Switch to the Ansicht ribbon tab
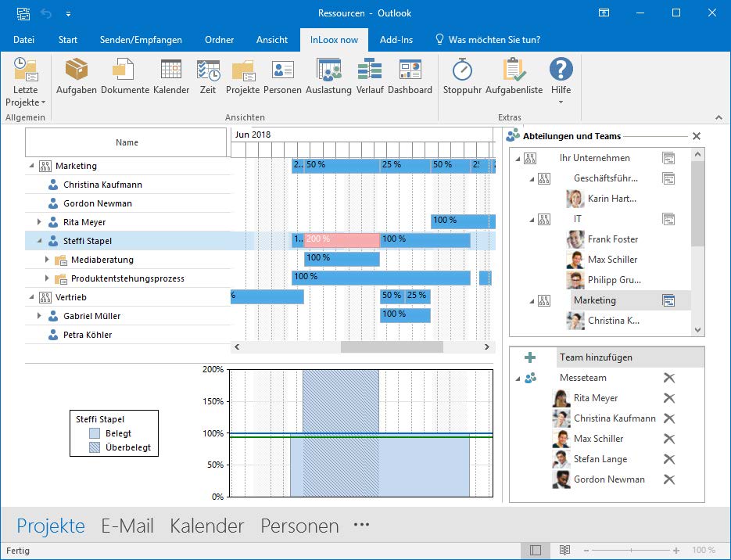This screenshot has height=560, width=731. coord(272,40)
